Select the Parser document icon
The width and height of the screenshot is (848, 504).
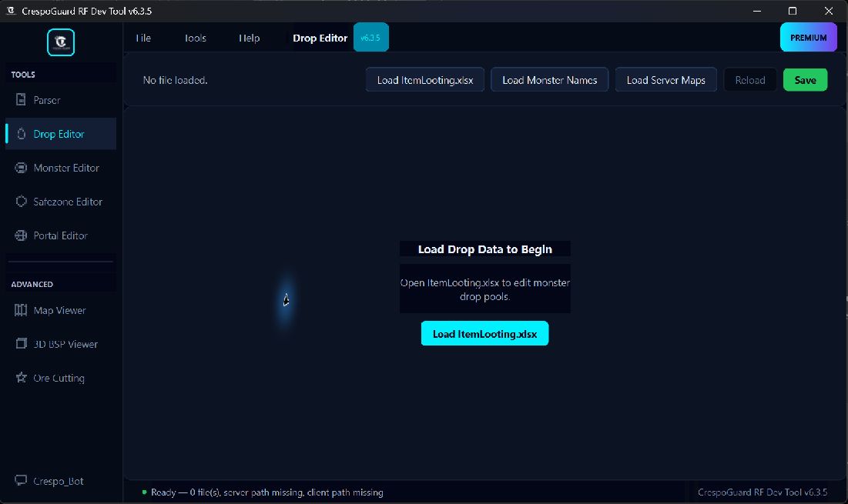click(21, 99)
